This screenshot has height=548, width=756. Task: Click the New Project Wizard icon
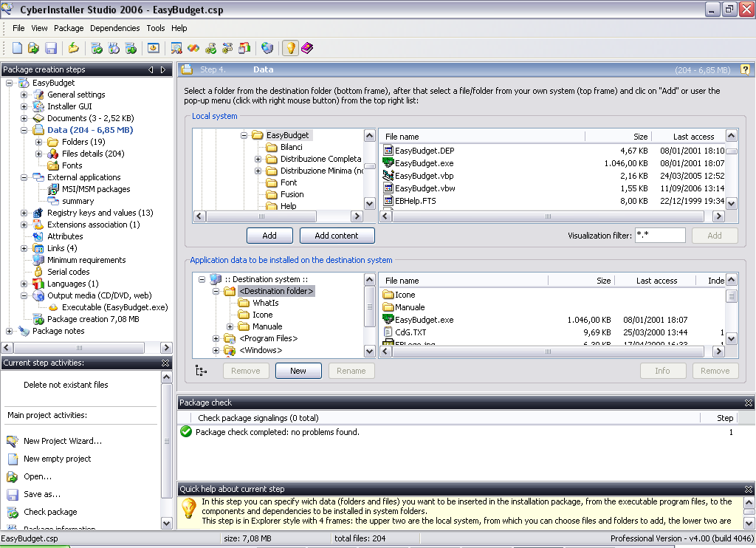(13, 441)
